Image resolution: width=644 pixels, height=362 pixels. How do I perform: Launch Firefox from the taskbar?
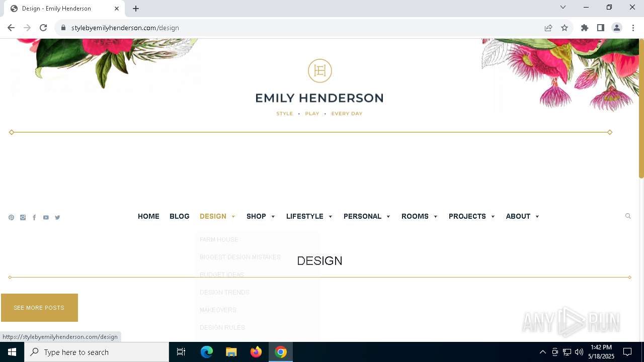(x=256, y=352)
